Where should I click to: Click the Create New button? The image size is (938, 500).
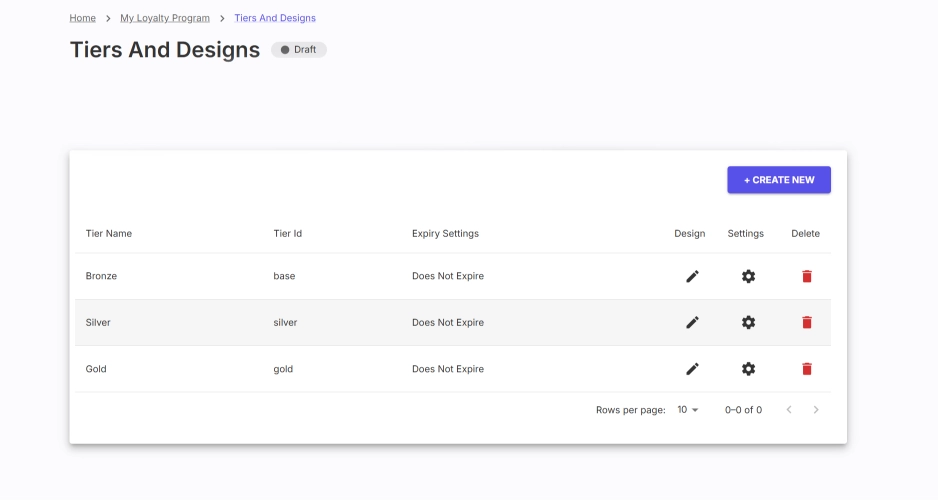779,180
